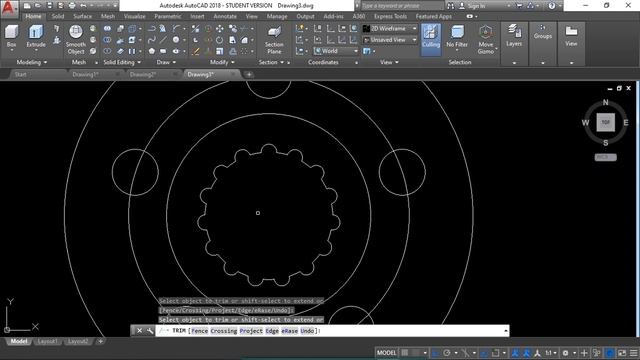Switch to the Layout1 tab
This screenshot has width=640, height=360.
click(x=47, y=341)
